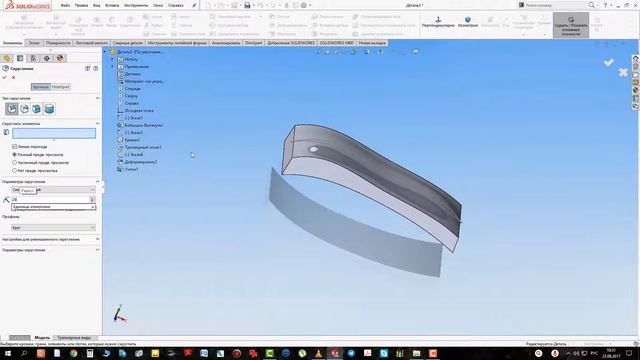Open Telegram icon in taskbar
640x360 pixels.
click(351, 353)
